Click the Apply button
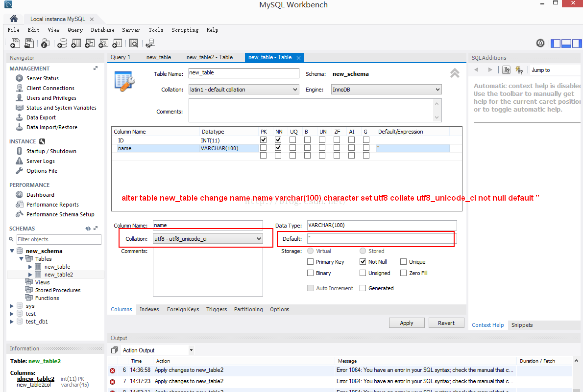 click(x=407, y=323)
